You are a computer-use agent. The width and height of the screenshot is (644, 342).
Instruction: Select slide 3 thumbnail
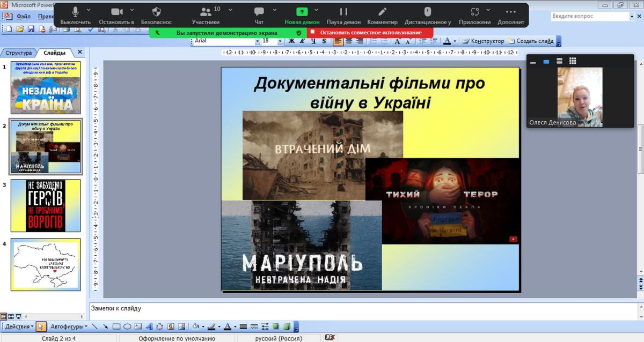pyautogui.click(x=46, y=205)
